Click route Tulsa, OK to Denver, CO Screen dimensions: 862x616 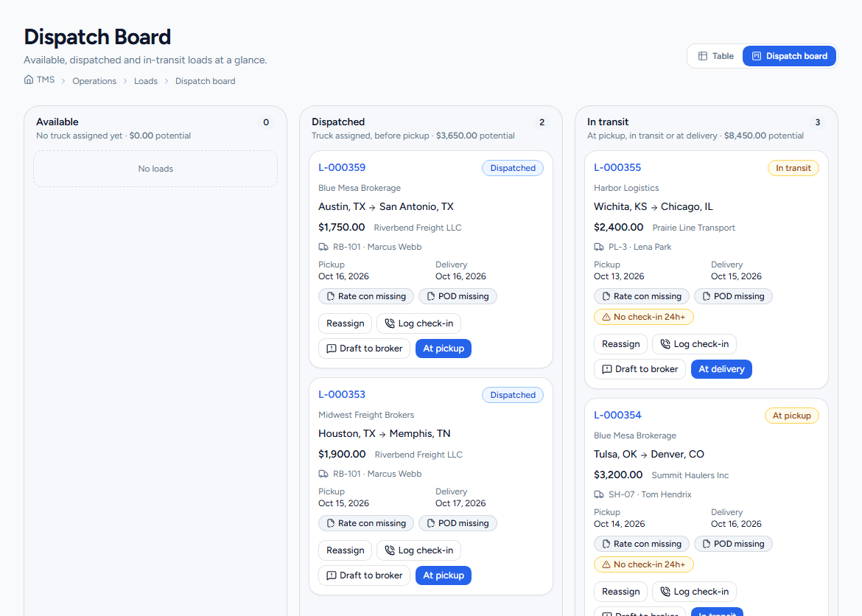pos(648,455)
